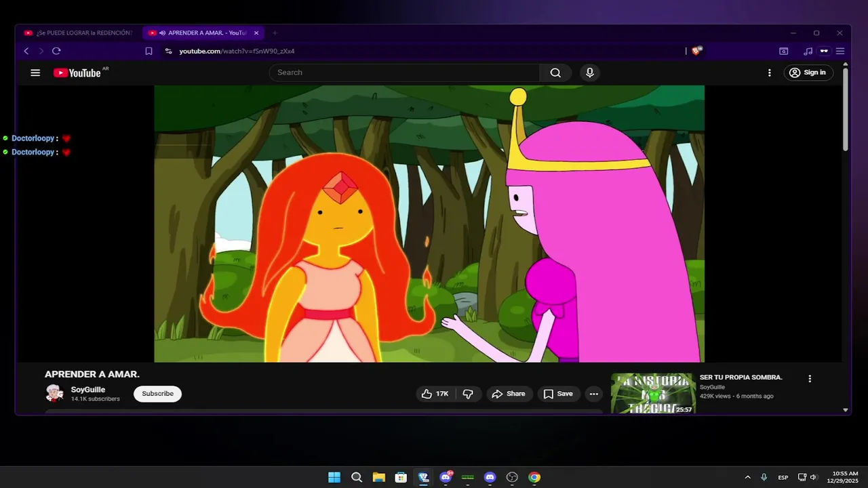The height and width of the screenshot is (488, 868).
Task: Go forward with the browser forward arrow
Action: pos(41,51)
